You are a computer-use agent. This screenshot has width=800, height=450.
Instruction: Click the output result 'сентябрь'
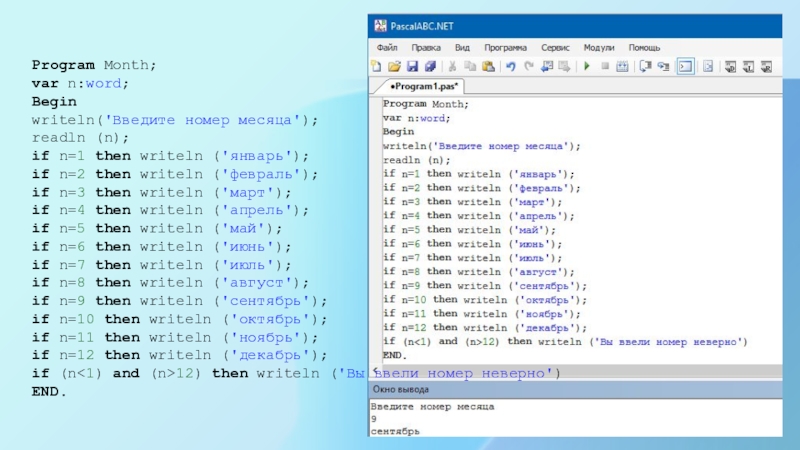395,431
